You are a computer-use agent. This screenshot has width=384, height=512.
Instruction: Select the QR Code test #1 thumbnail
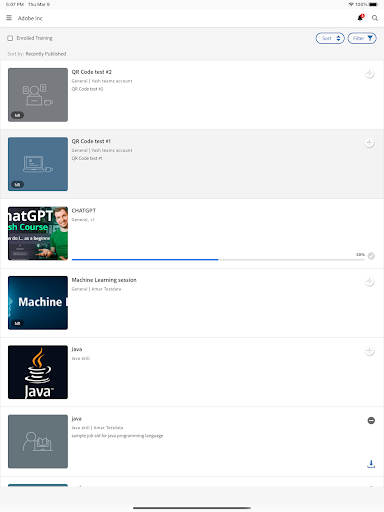(x=38, y=164)
